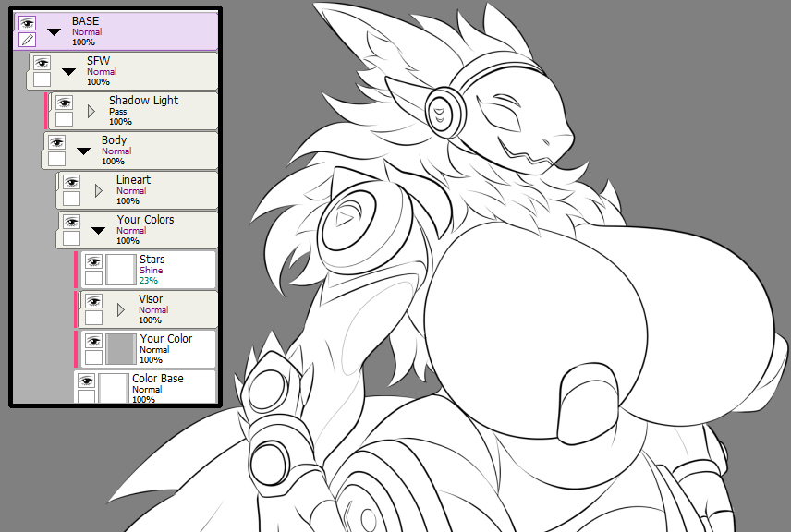Toggle the Body folder eye icon

pos(56,142)
